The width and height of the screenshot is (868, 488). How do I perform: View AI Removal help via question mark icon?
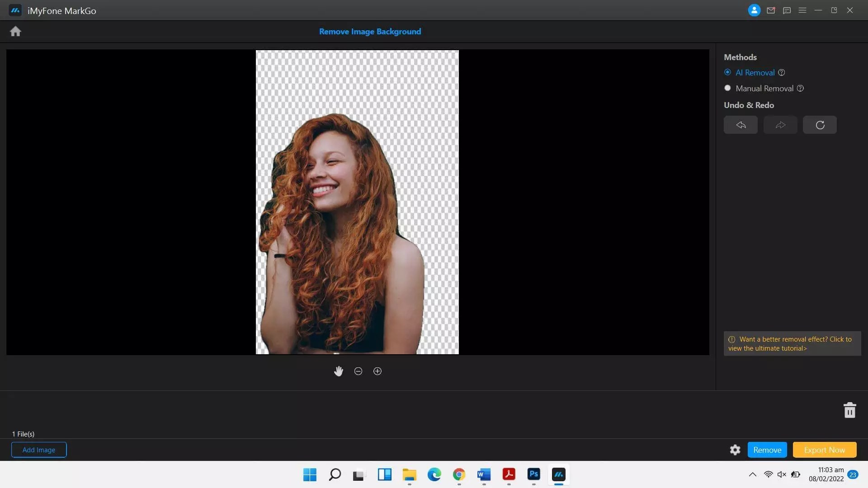pyautogui.click(x=782, y=72)
